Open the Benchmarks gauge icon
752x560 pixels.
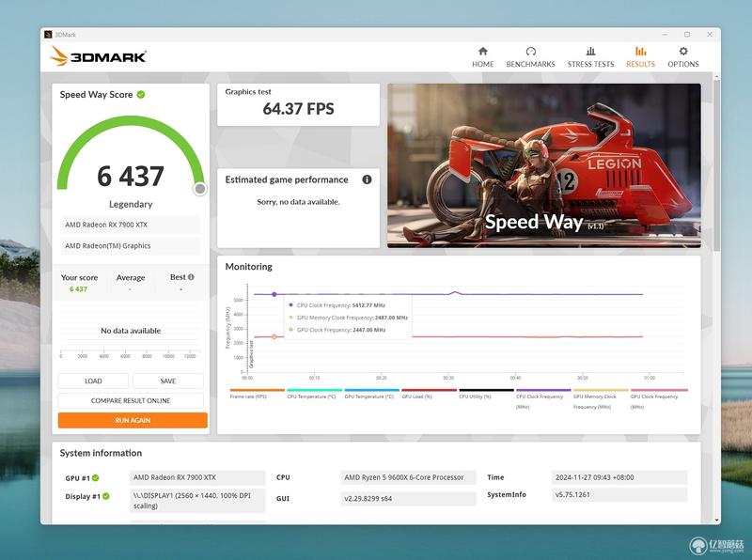[x=530, y=52]
